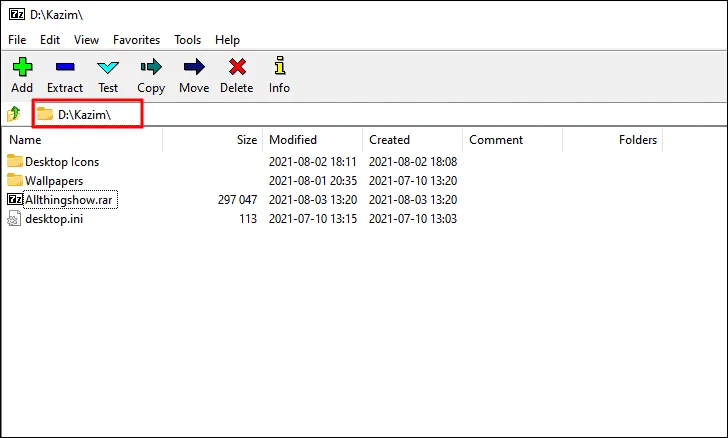Viewport: 728px width, 438px height.
Task: Open the Info properties icon
Action: [280, 68]
